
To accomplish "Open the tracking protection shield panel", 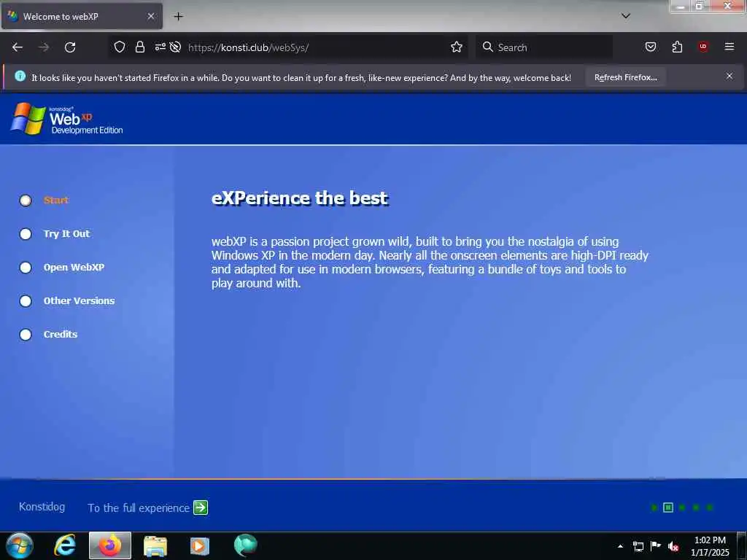I will click(120, 47).
